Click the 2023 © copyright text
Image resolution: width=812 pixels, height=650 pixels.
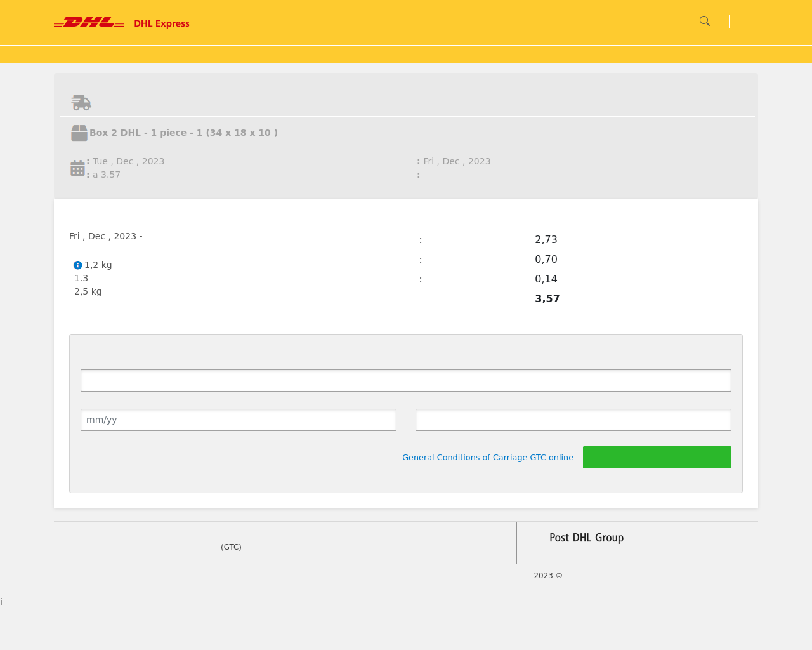click(547, 576)
